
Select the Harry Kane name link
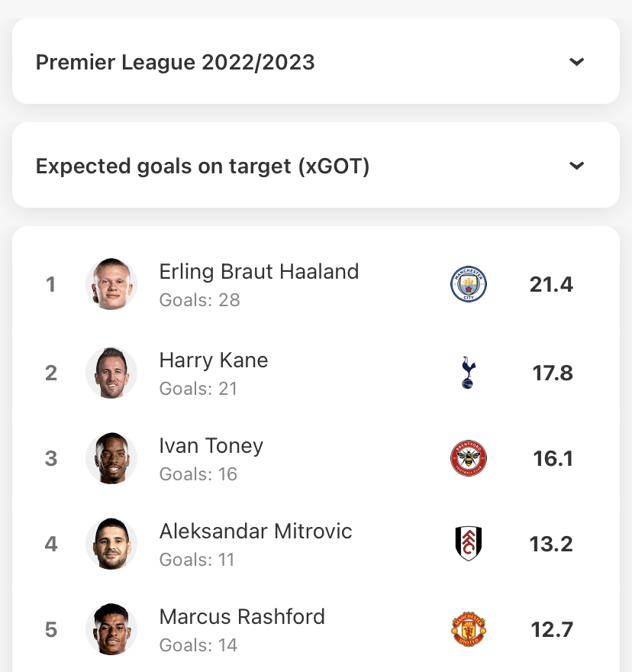[x=214, y=360]
